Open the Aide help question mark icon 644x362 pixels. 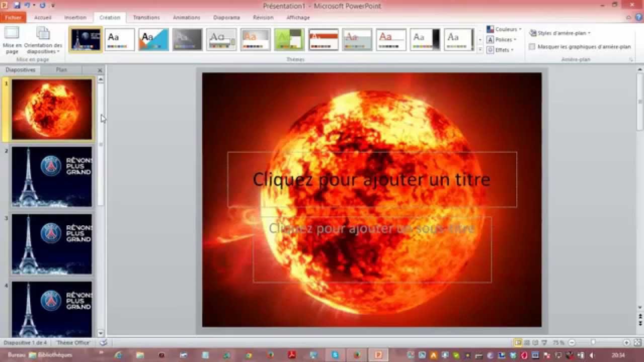point(637,18)
